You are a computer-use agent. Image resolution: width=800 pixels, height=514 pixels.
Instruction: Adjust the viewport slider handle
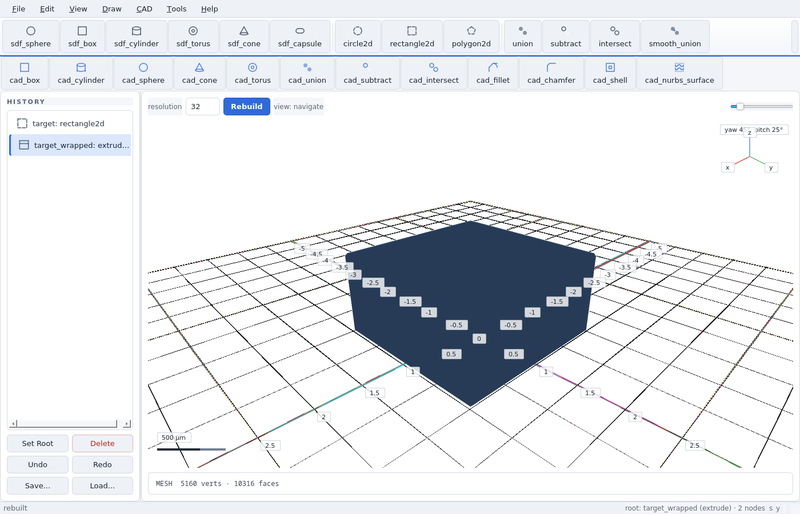740,106
